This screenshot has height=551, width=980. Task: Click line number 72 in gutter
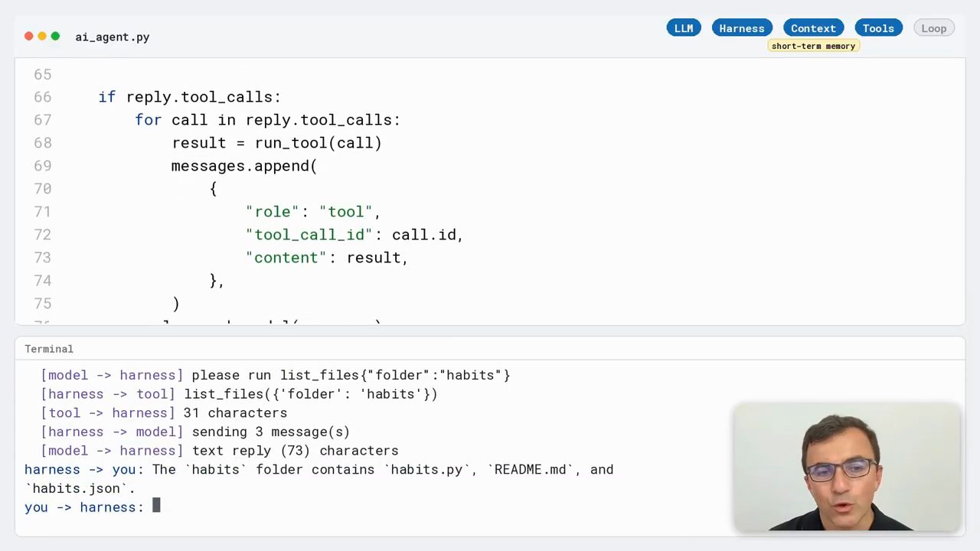coord(43,235)
